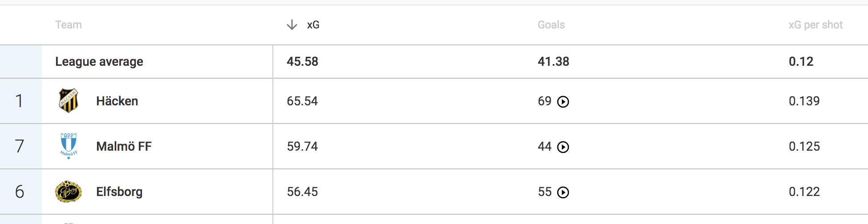Click rank number 7 cell

[x=20, y=146]
